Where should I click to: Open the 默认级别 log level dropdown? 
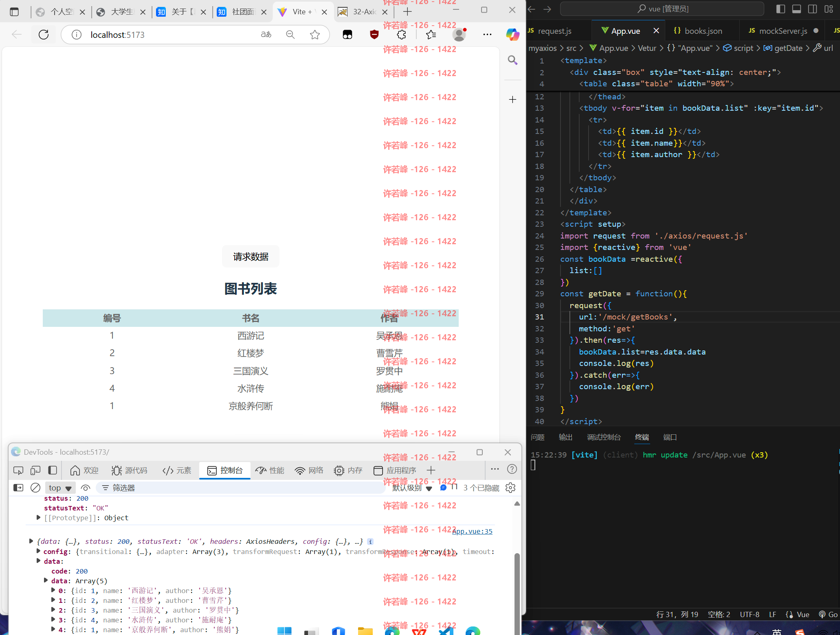412,488
